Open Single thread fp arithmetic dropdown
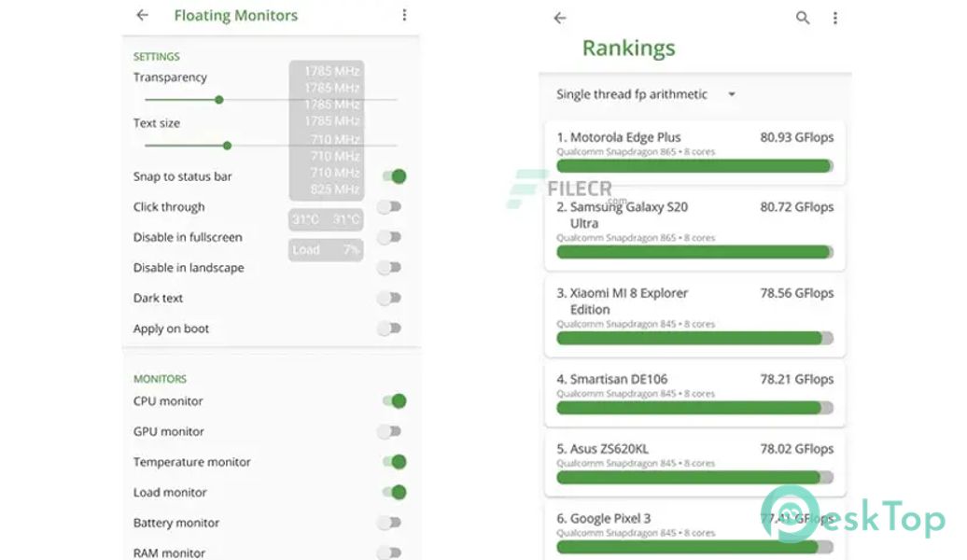 point(646,94)
